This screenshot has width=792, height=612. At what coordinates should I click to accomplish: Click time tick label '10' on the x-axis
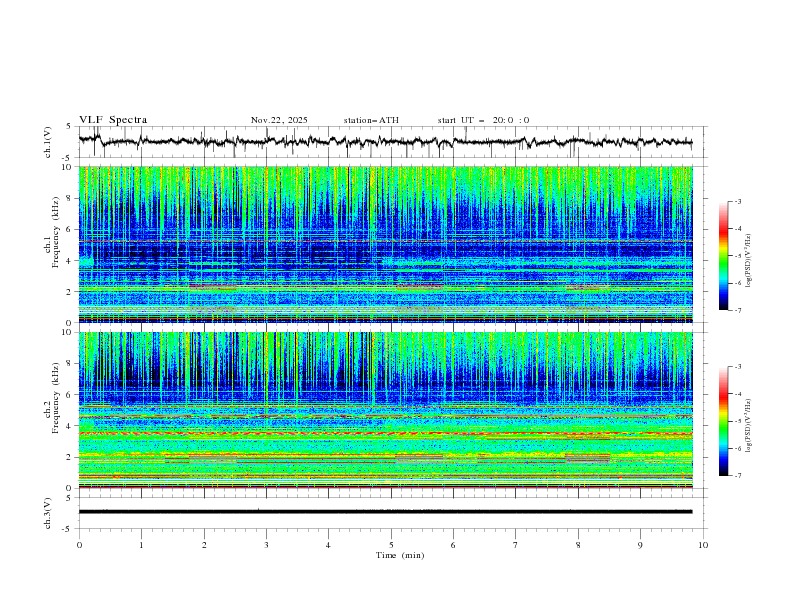click(703, 545)
